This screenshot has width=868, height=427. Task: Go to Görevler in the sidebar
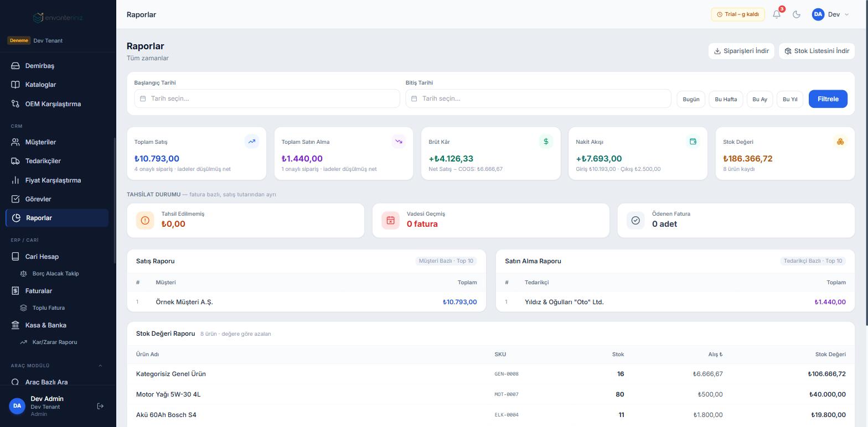pyautogui.click(x=57, y=199)
